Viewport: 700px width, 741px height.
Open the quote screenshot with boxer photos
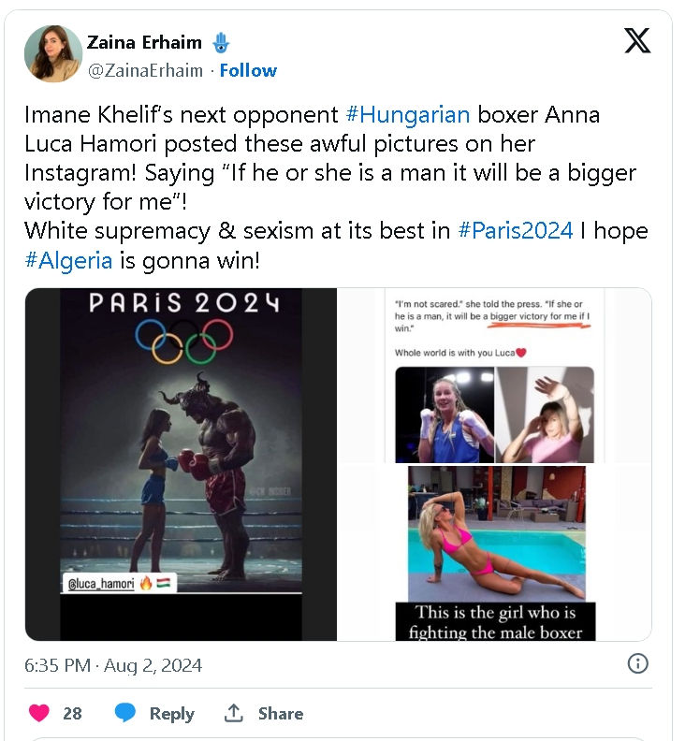pos(494,376)
